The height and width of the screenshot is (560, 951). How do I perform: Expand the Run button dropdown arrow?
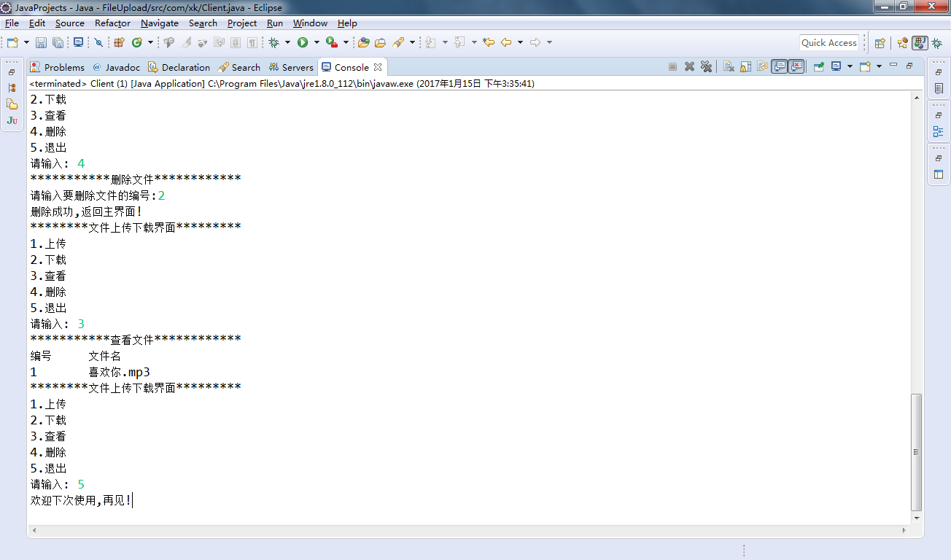pyautogui.click(x=316, y=42)
